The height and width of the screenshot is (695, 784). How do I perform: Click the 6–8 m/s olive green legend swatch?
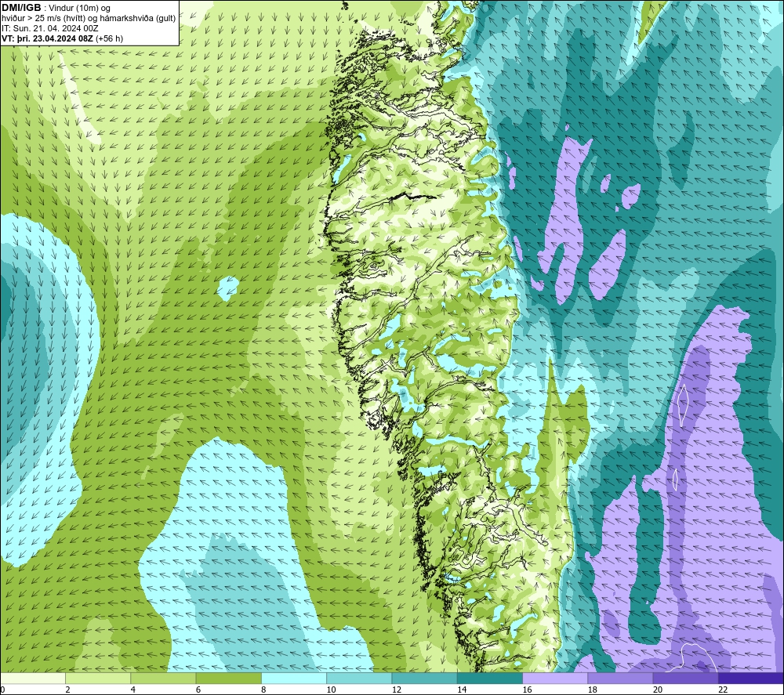[x=228, y=678]
